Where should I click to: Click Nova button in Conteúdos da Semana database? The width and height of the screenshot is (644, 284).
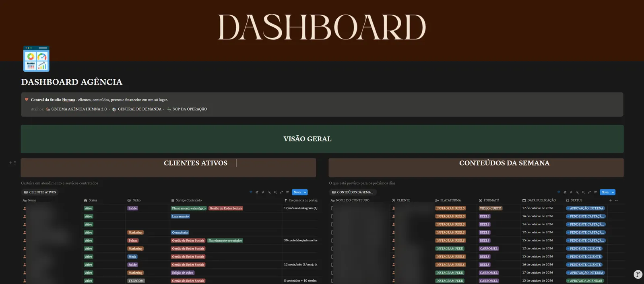(x=605, y=192)
